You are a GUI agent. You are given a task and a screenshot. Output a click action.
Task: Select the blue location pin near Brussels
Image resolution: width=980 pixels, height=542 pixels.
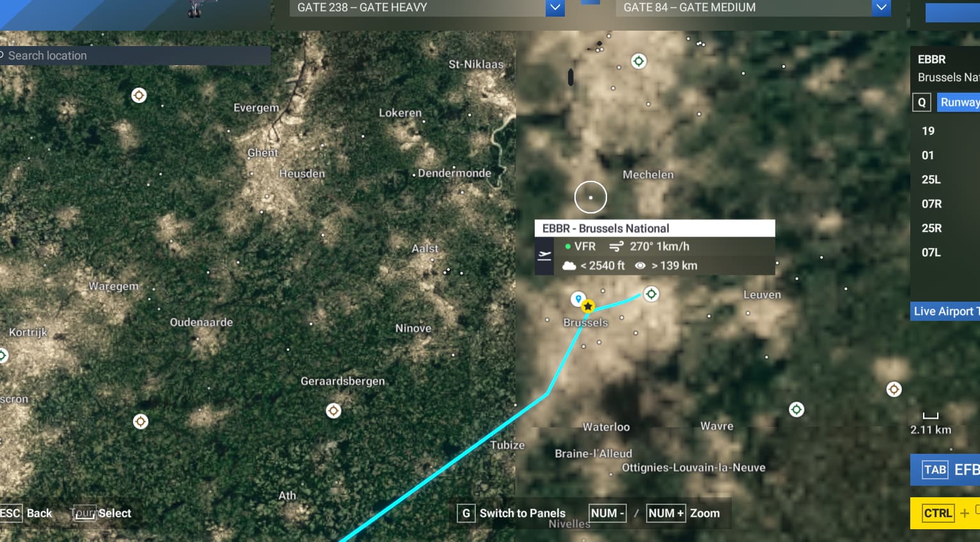tap(578, 298)
